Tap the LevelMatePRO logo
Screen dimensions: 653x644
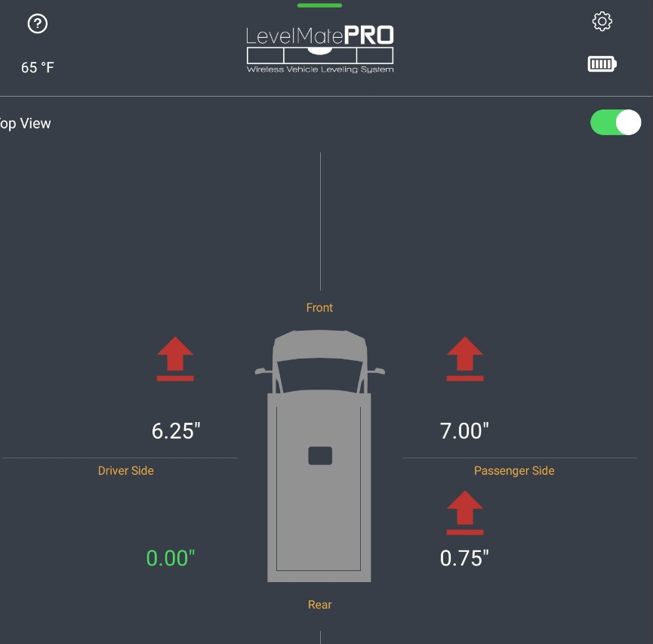(320, 50)
